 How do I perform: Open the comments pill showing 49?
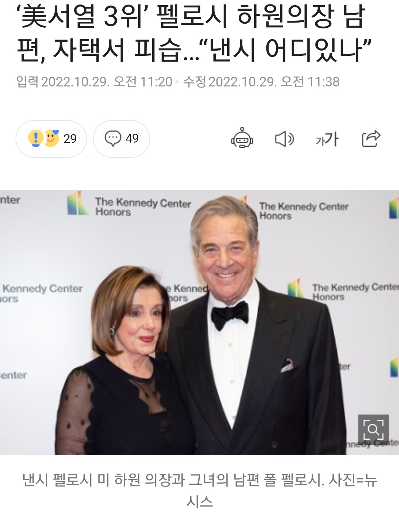122,139
